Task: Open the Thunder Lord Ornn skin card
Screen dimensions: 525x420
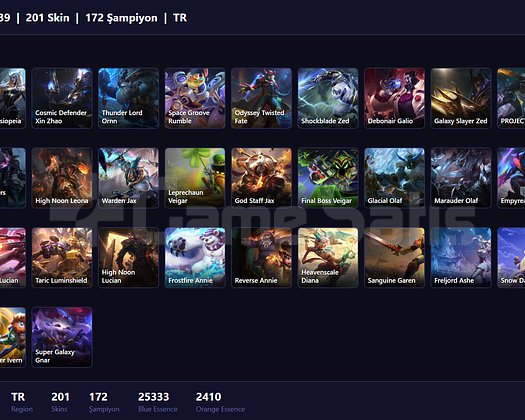Action: click(x=129, y=98)
